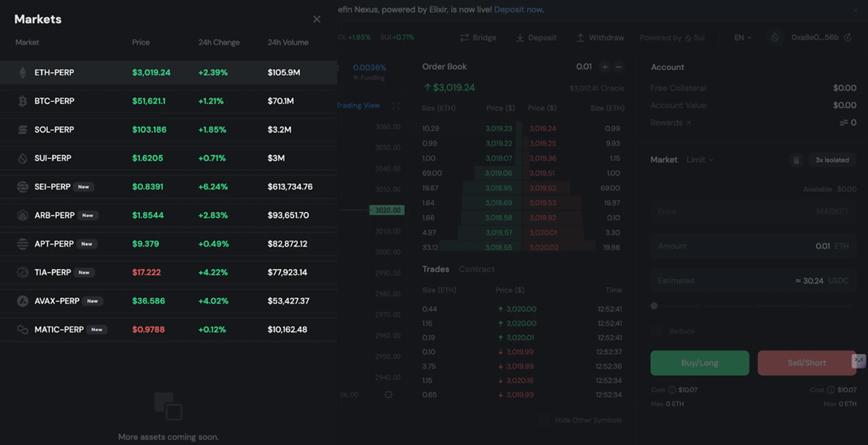Open chart settings gear icon
The width and height of the screenshot is (868, 445).
coord(388,394)
